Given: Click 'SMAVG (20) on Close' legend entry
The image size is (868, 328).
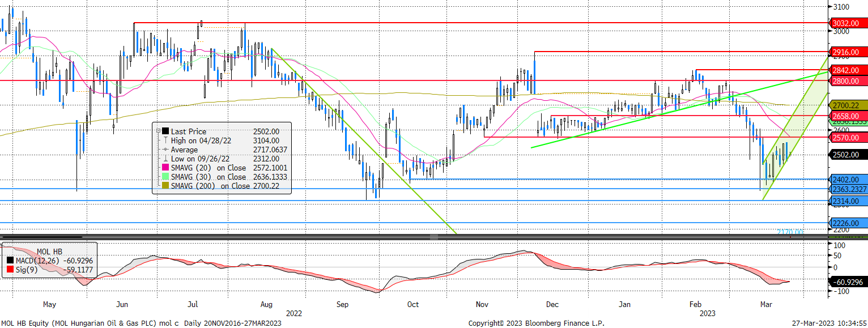Looking at the screenshot, I should [210, 168].
